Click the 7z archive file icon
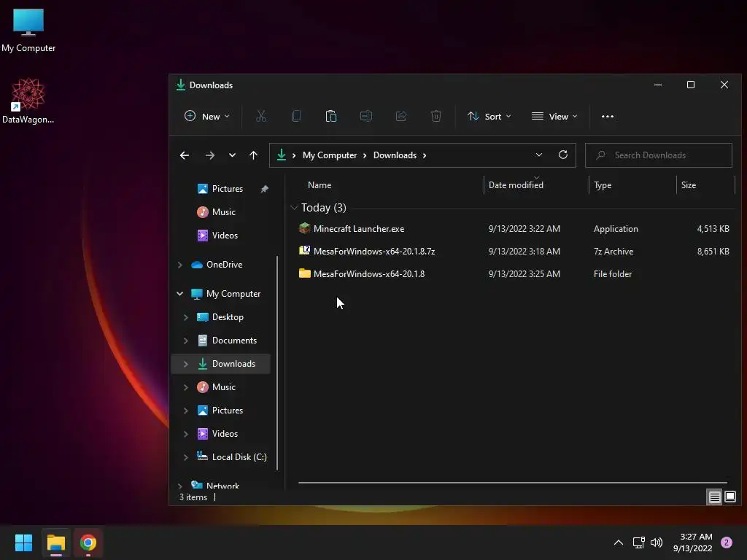This screenshot has width=747, height=560. click(x=304, y=251)
